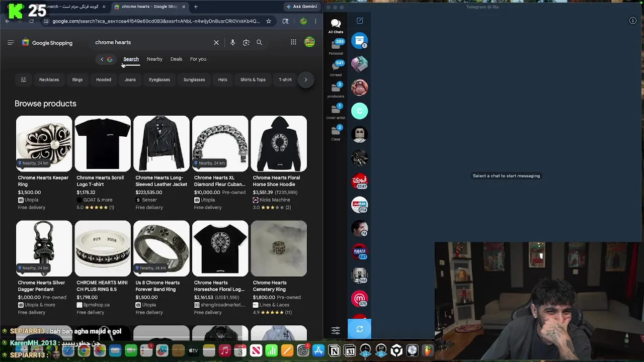Image resolution: width=644 pixels, height=362 pixels.
Task: Open Telegram settings sliders icon at bottom
Action: pos(336,330)
